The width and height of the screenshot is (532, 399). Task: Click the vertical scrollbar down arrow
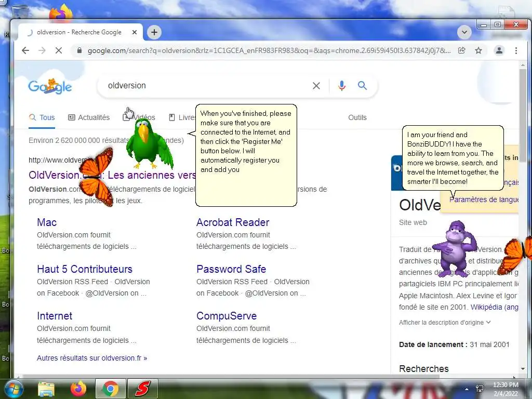pos(523,369)
